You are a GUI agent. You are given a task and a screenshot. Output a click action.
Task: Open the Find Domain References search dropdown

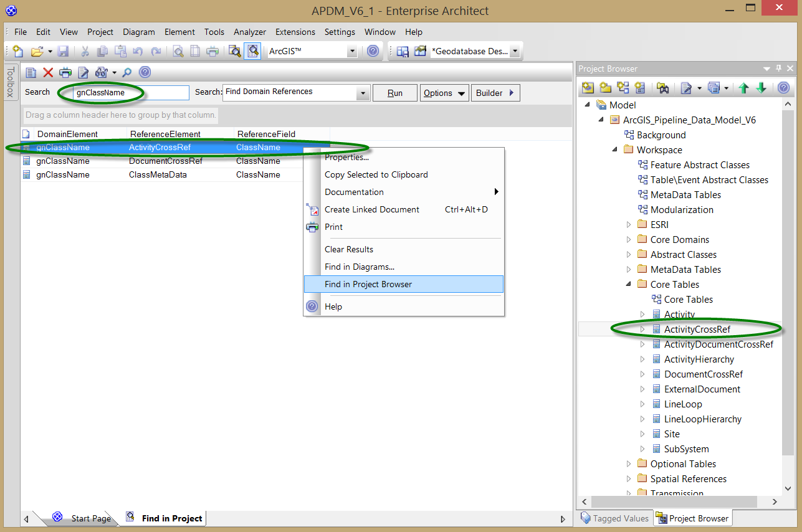tap(363, 93)
